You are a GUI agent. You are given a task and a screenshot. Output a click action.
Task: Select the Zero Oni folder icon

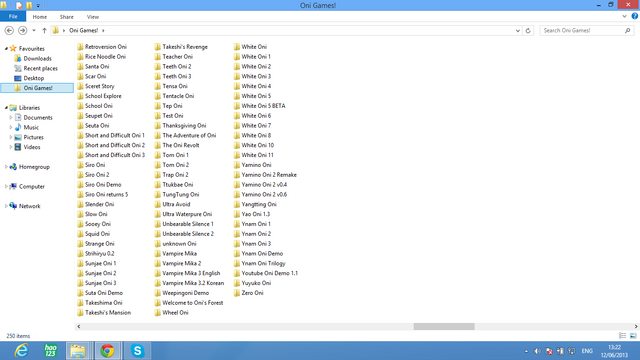click(237, 293)
